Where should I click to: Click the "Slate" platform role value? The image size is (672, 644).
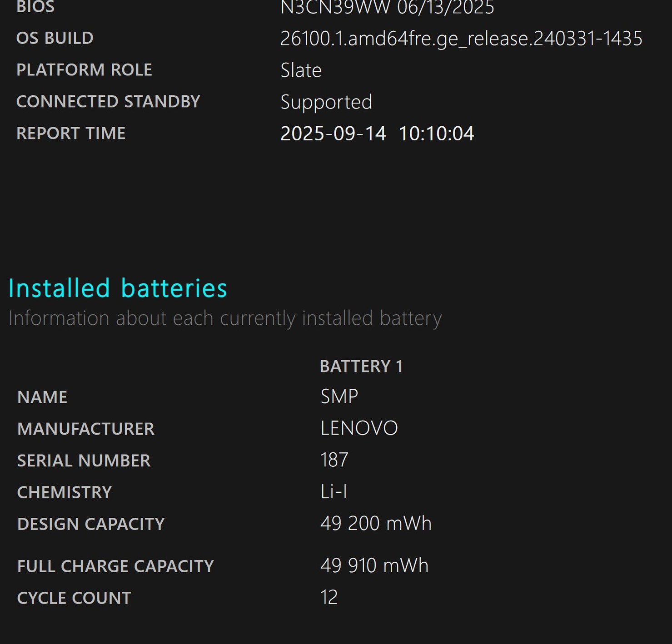click(301, 70)
